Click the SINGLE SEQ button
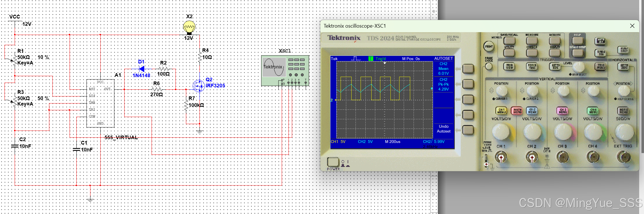 [601, 52]
